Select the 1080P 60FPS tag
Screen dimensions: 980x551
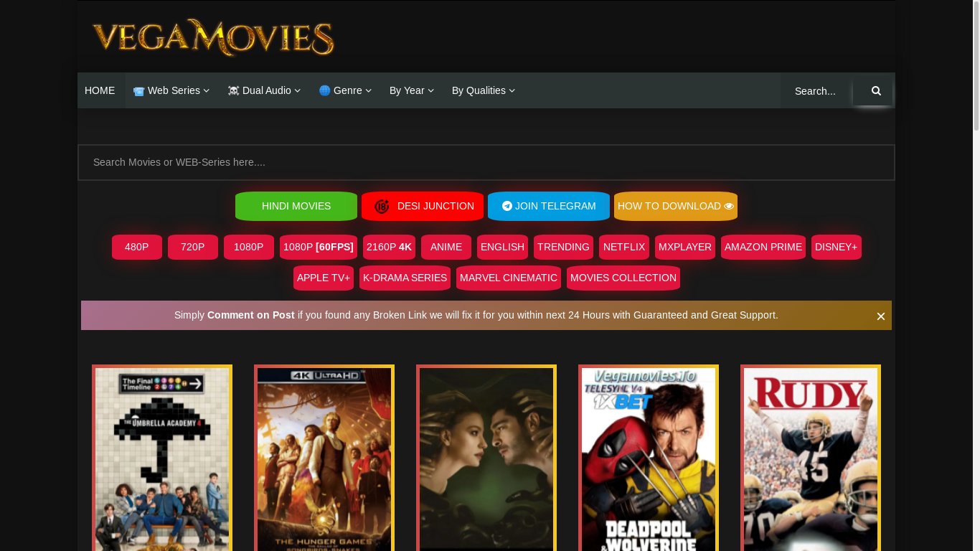click(x=319, y=247)
